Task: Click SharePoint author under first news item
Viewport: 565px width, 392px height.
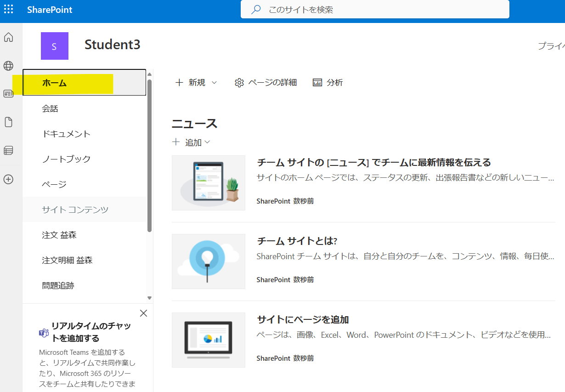Action: click(x=273, y=201)
